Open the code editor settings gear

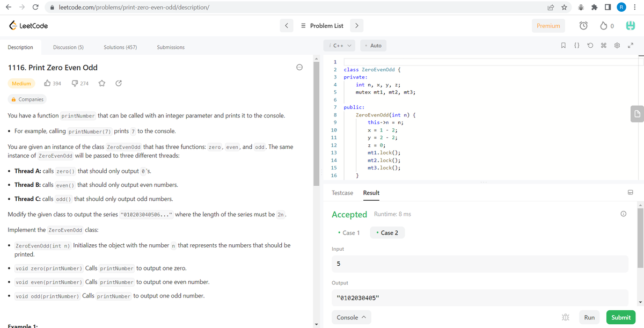[x=617, y=46]
